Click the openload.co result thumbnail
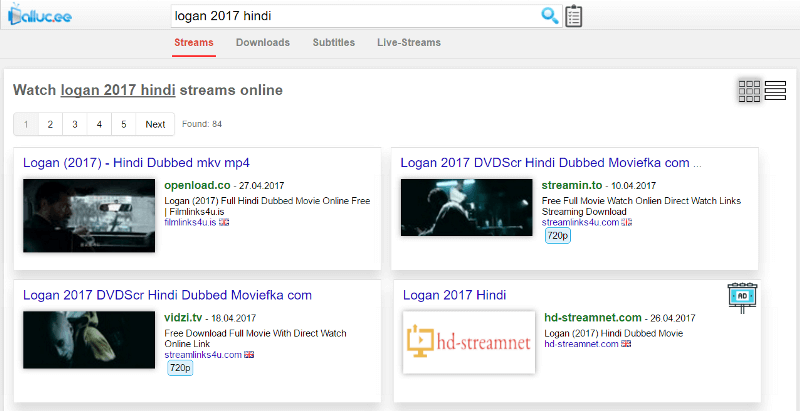The height and width of the screenshot is (411, 800). pos(89,215)
